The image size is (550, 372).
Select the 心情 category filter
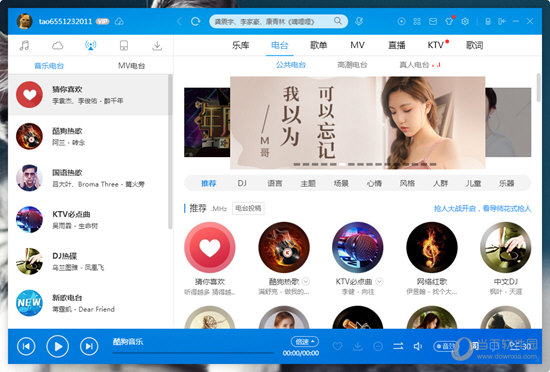[374, 183]
